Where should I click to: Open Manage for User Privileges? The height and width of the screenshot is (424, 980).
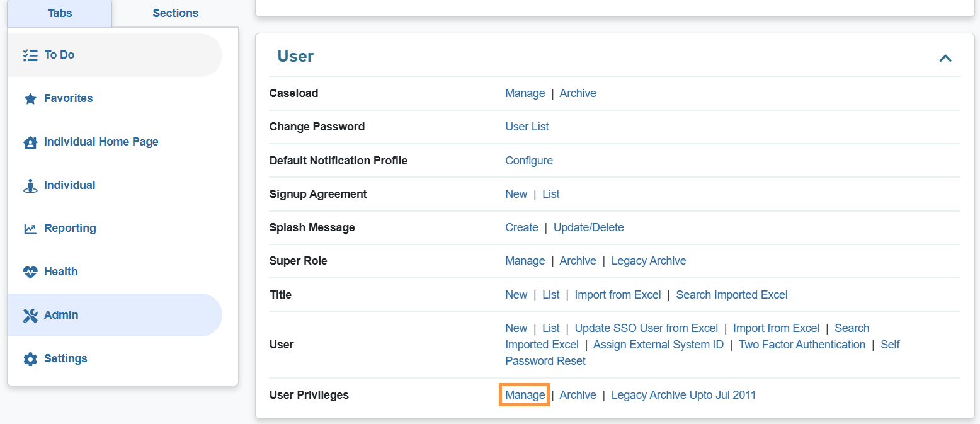(525, 395)
